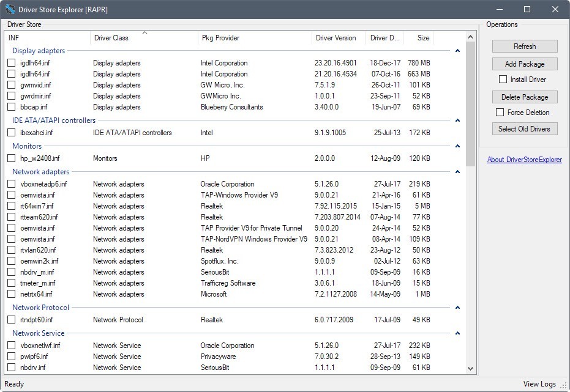Enable the Install Driver checkbox
This screenshot has height=392, width=570.
tap(503, 80)
